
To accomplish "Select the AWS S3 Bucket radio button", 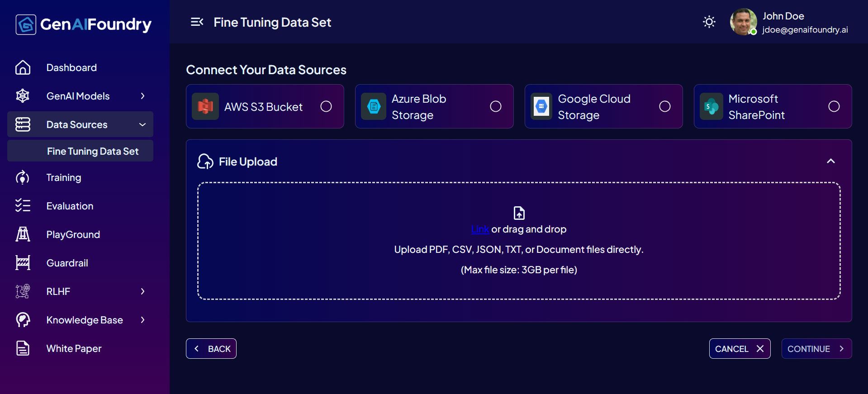I will point(326,106).
